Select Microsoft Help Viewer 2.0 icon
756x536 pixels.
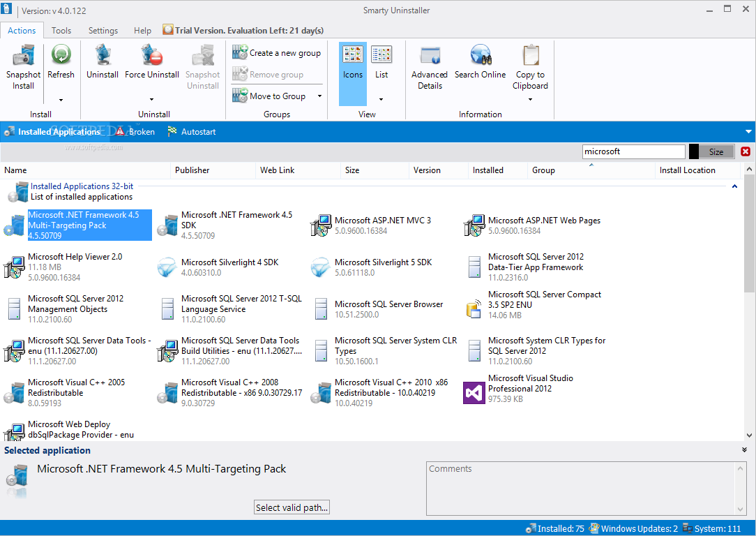pyautogui.click(x=14, y=267)
